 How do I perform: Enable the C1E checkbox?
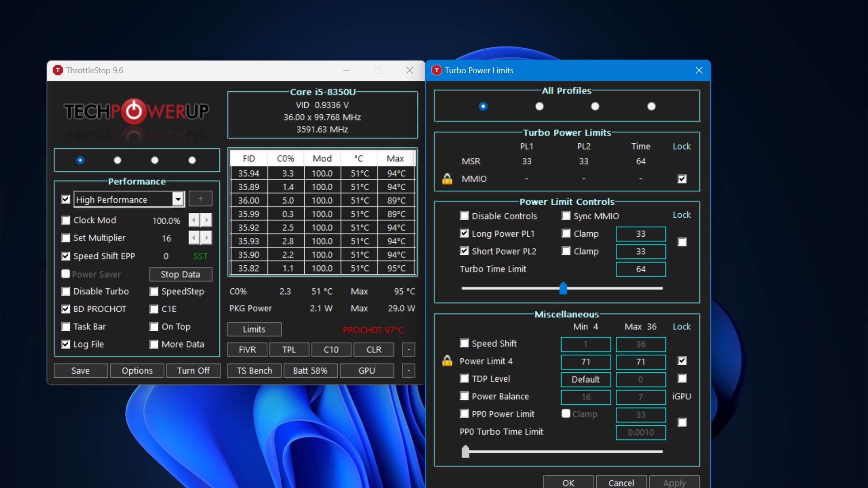tap(154, 309)
